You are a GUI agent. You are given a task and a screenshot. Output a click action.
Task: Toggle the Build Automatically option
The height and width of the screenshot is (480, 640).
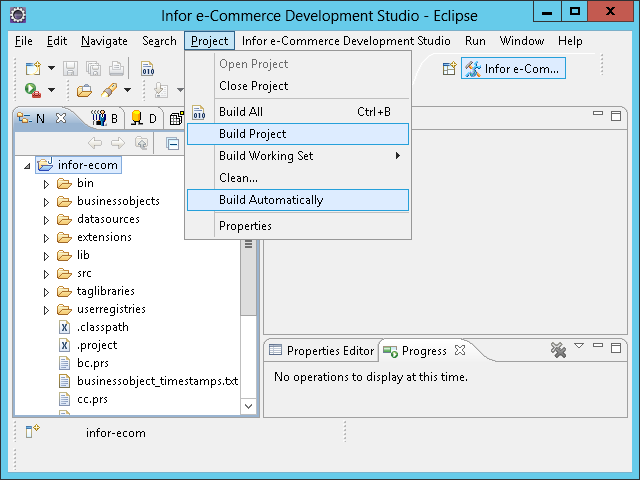click(271, 200)
